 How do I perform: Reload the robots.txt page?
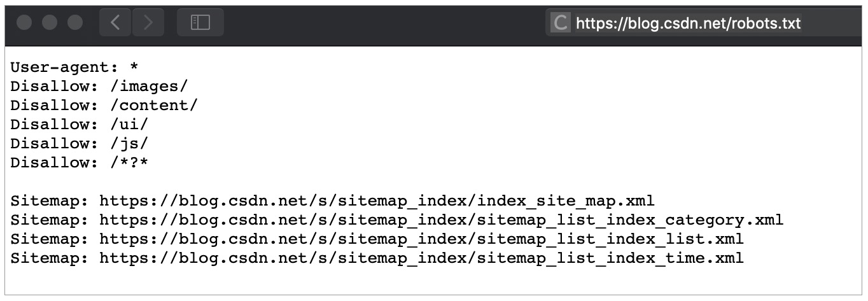pos(560,24)
